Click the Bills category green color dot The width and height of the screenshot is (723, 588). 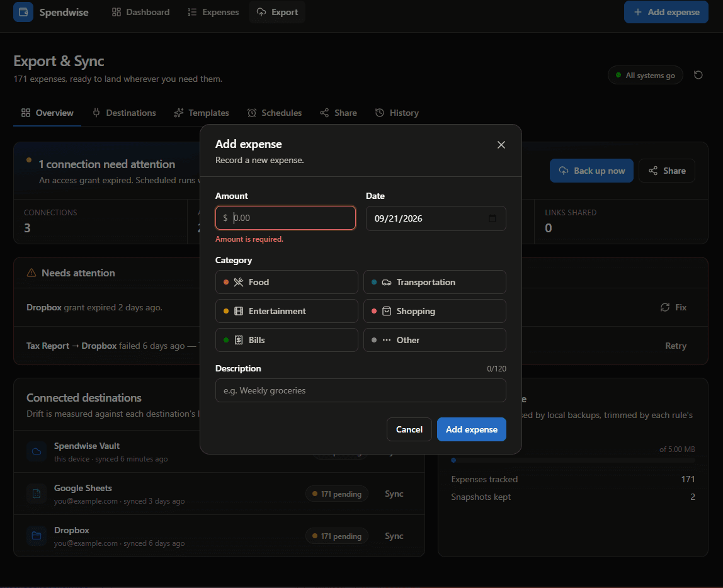tap(226, 340)
